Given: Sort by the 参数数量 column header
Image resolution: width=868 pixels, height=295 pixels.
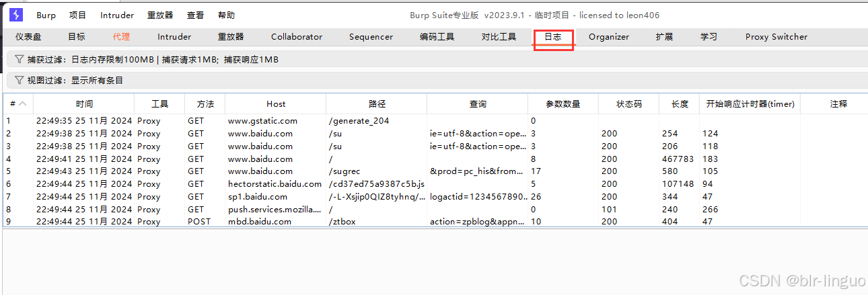Looking at the screenshot, I should pyautogui.click(x=563, y=104).
